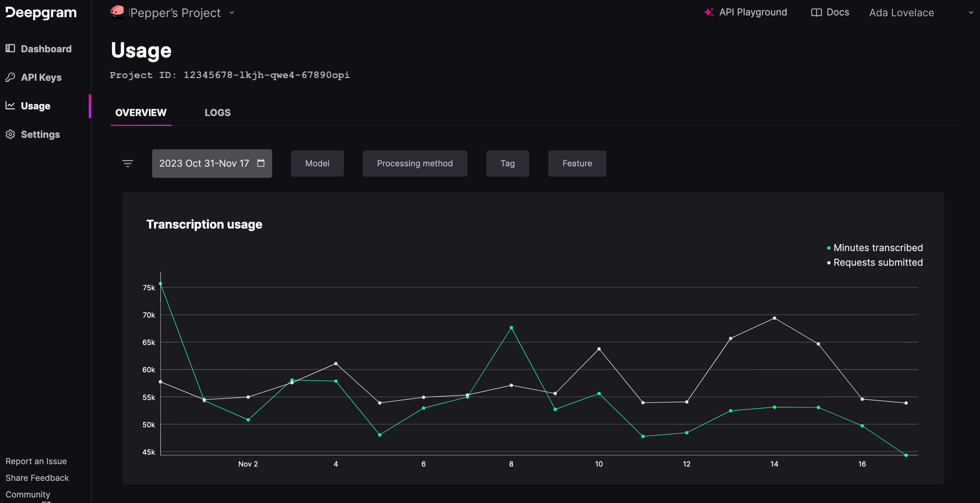Click Pepper's Project avatar image
Viewport: 980px width, 503px height.
click(117, 12)
